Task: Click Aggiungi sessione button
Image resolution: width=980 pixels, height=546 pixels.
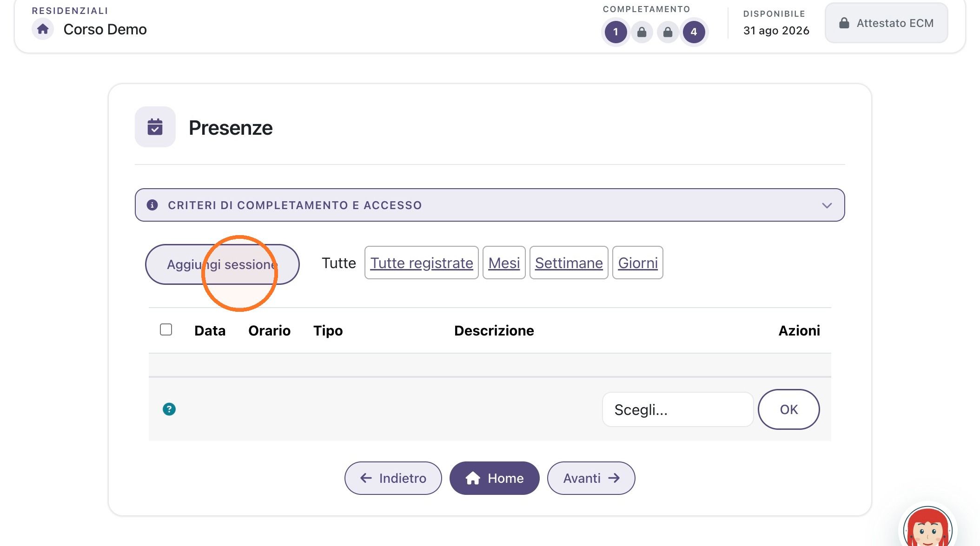Action: tap(222, 264)
